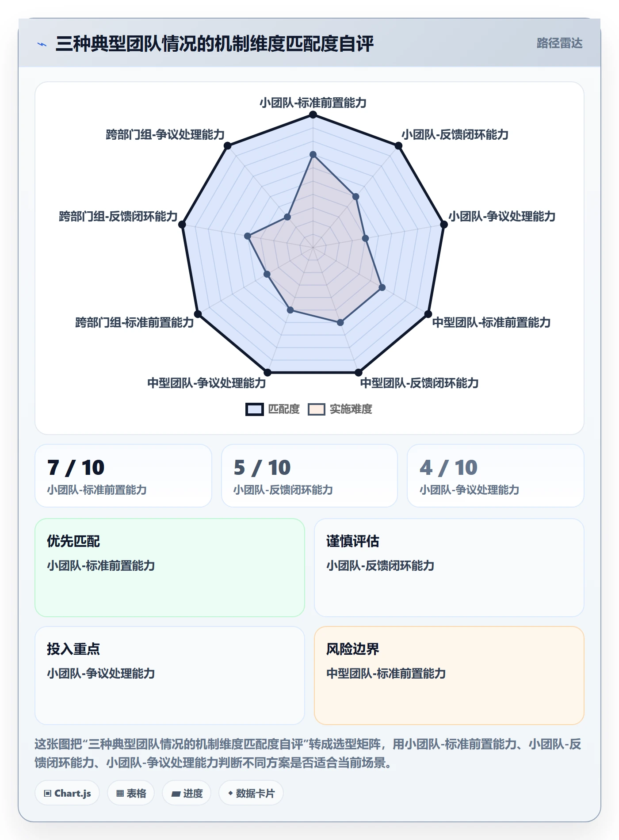This screenshot has height=840, width=619.
Task: Open the 路径雷达 label in header
Action: click(x=559, y=43)
